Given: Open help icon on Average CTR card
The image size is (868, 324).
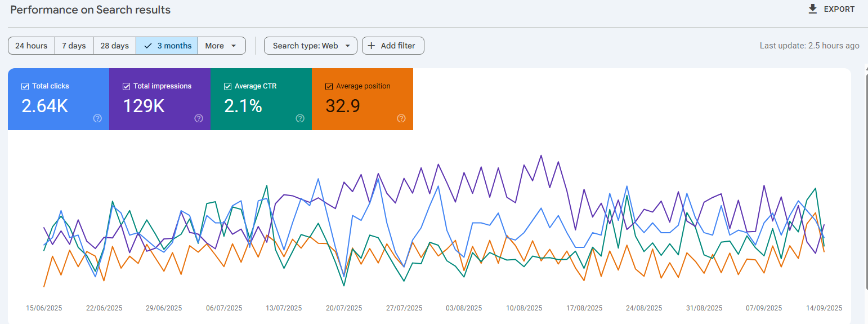Looking at the screenshot, I should click(x=300, y=118).
